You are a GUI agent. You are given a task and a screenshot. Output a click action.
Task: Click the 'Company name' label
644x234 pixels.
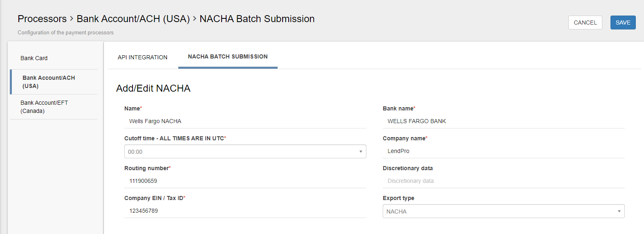tap(405, 138)
